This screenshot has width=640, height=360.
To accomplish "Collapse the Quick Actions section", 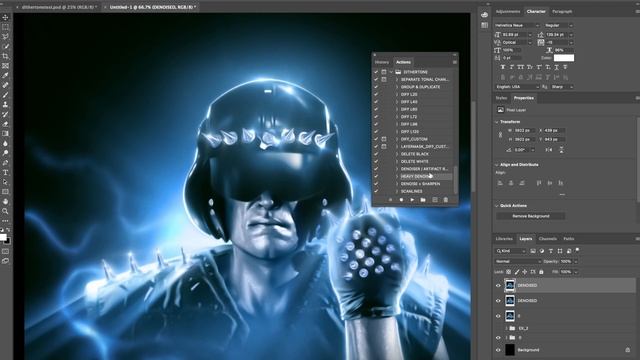I will 497,206.
